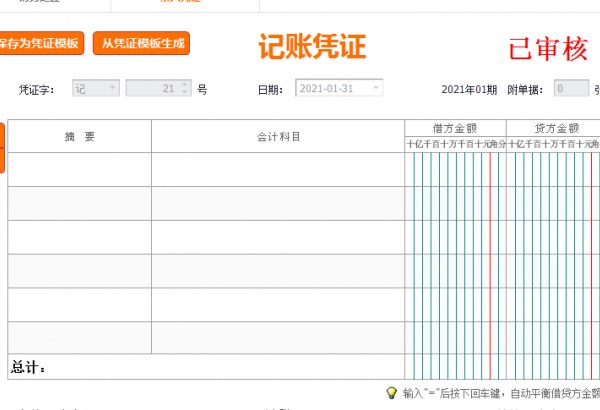Viewport: 600px width, 410px height.
Task: Click the second row 摘要 cell
Action: (80, 203)
